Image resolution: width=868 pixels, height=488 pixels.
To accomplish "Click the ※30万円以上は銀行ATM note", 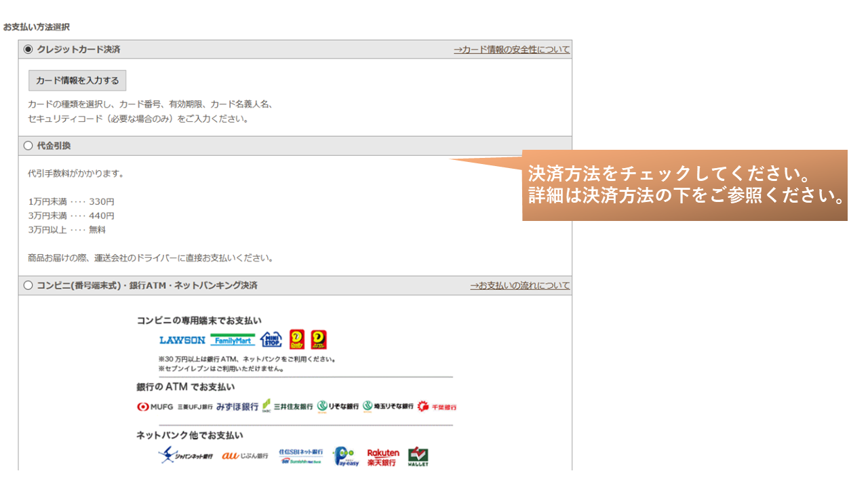I will point(247,359).
